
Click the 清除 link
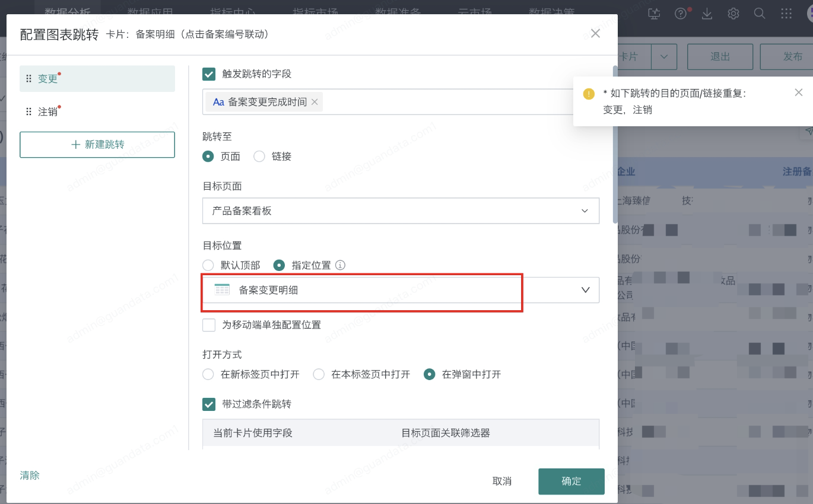(30, 476)
